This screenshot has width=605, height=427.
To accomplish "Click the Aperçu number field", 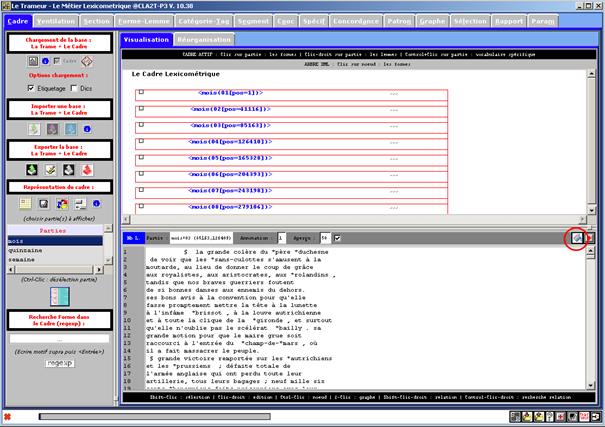I will 325,238.
